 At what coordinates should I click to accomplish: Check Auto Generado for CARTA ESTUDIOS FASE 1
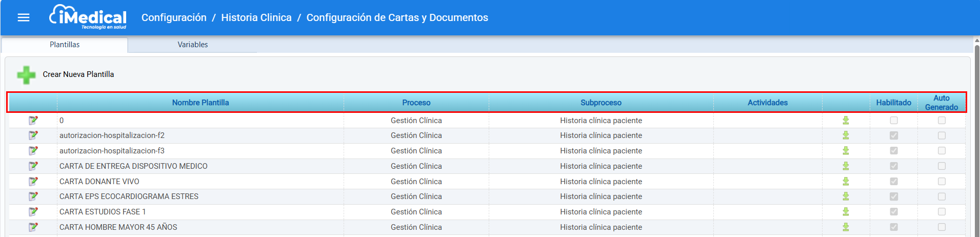(942, 212)
